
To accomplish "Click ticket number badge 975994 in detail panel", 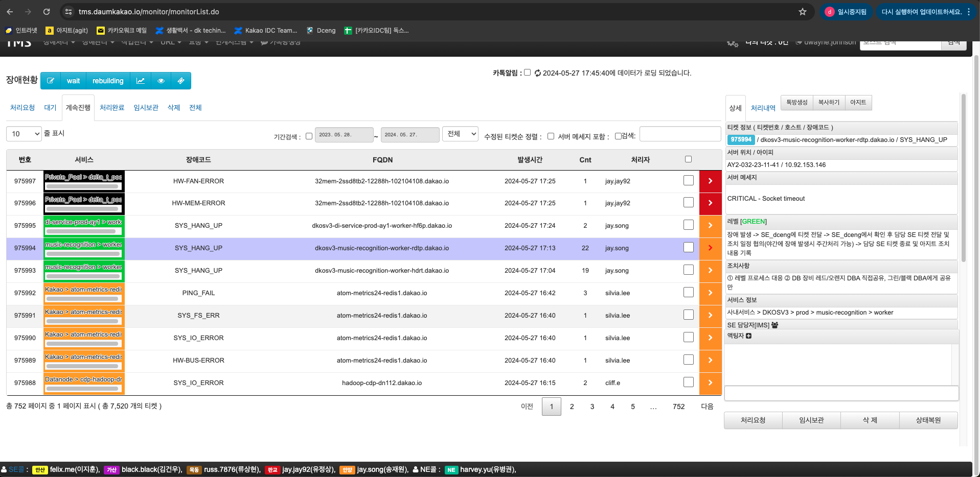I will [741, 140].
